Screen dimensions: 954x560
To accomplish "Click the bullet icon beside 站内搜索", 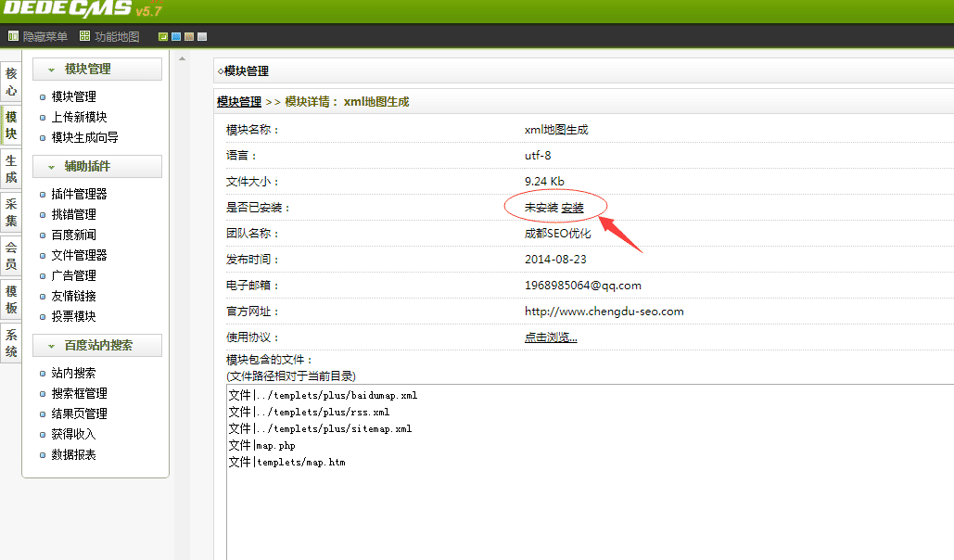I will (43, 374).
